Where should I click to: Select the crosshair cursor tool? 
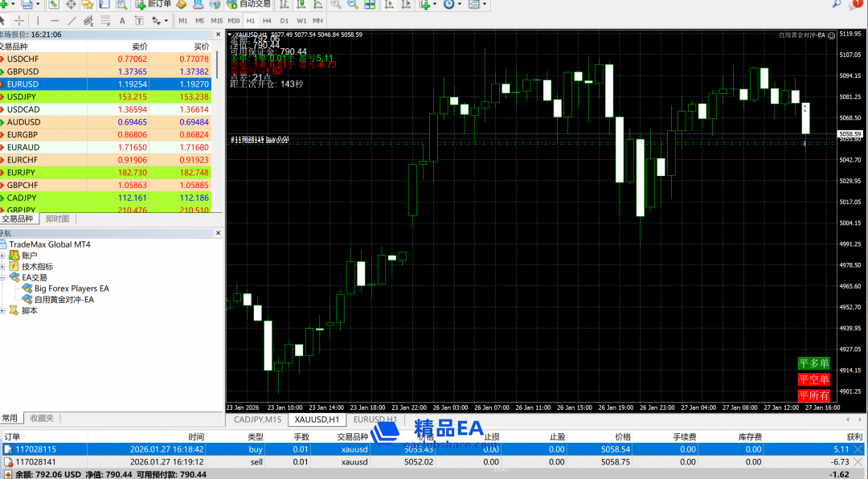point(18,20)
